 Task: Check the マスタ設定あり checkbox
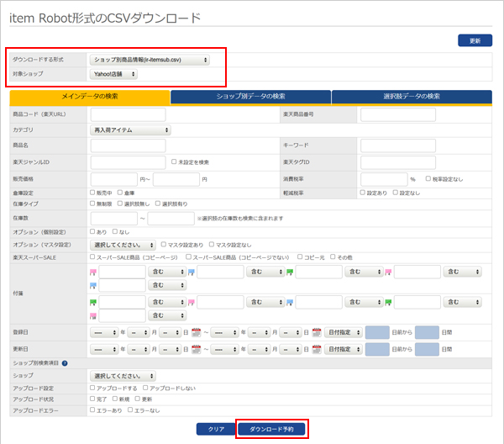(x=164, y=245)
